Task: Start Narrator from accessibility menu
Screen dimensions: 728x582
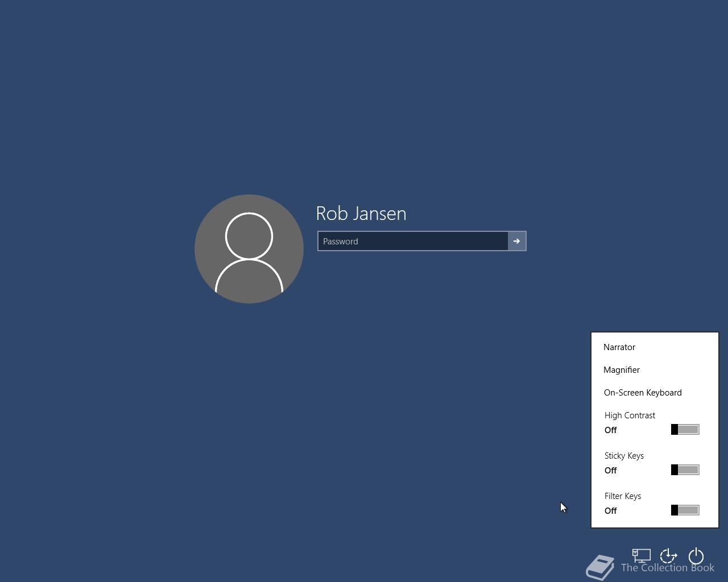Action: (619, 347)
